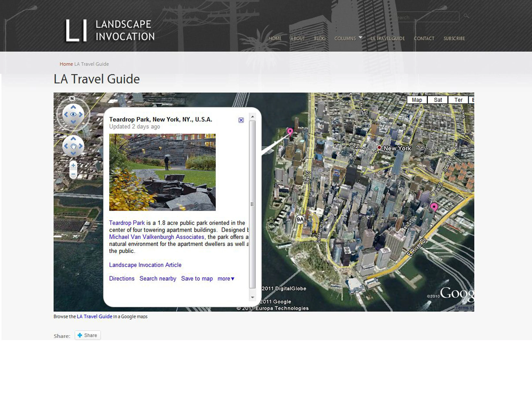Screen dimensions: 532x411
Task: Switch map view to Ter
Action: click(x=458, y=100)
